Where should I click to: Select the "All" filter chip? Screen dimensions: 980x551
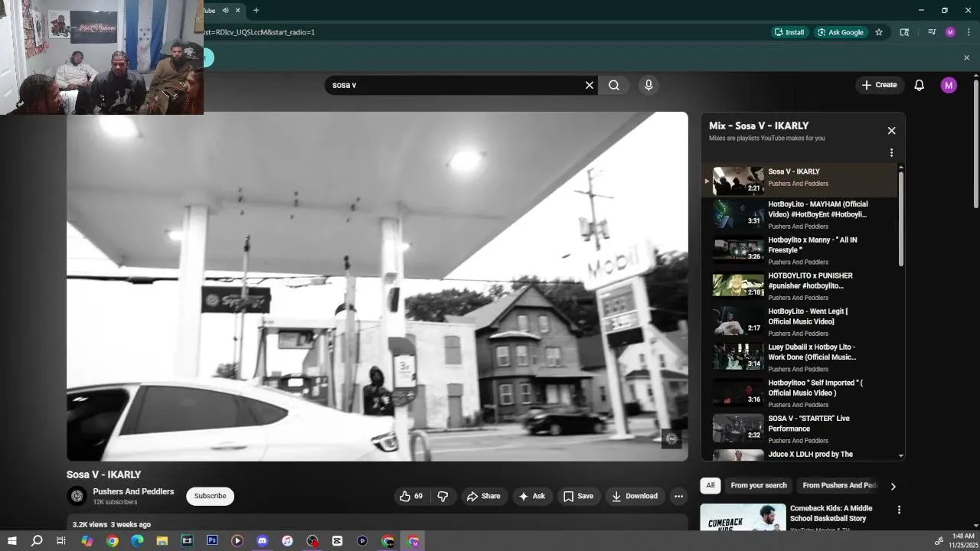pos(710,485)
